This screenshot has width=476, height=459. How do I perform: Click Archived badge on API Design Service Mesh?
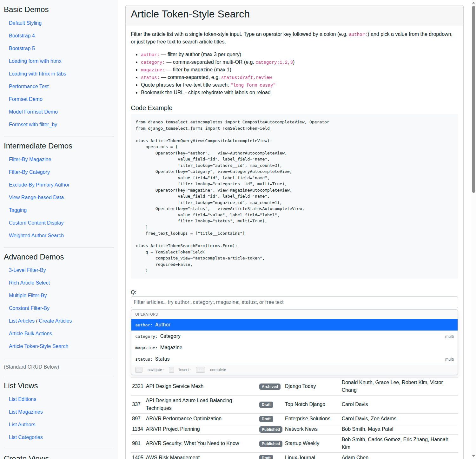[270, 387]
